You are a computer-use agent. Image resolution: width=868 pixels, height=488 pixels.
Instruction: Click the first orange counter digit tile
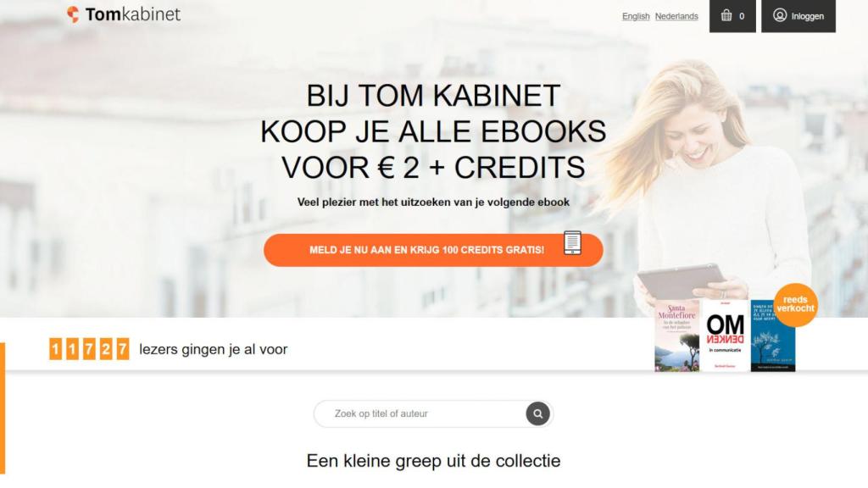(55, 349)
